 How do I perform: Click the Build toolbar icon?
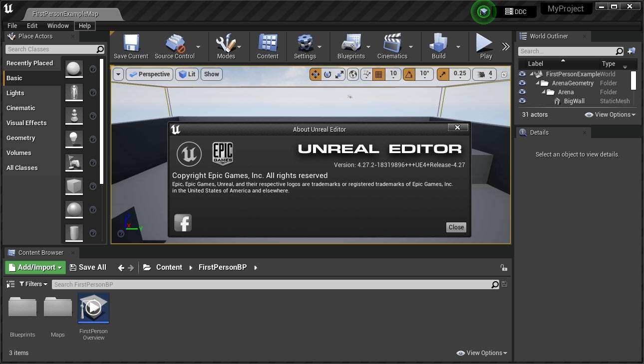pos(438,44)
